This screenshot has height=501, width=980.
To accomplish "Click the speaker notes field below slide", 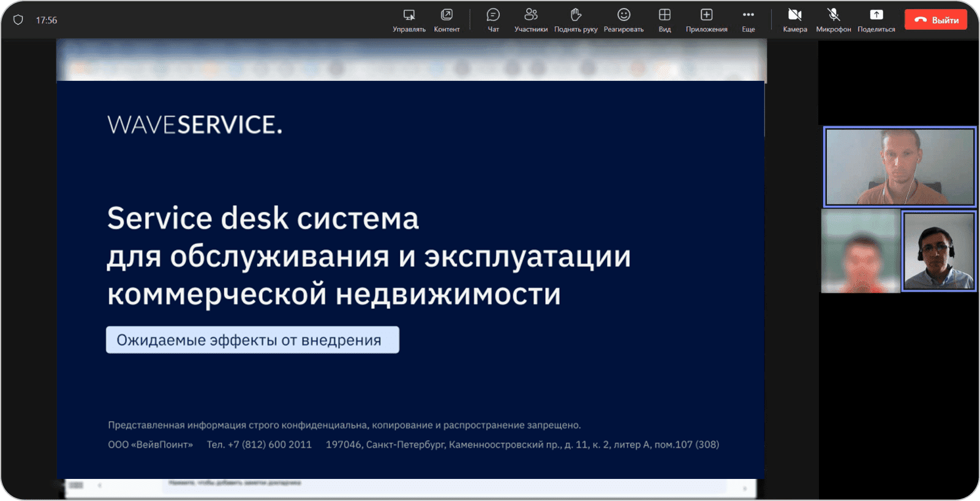I will click(429, 484).
